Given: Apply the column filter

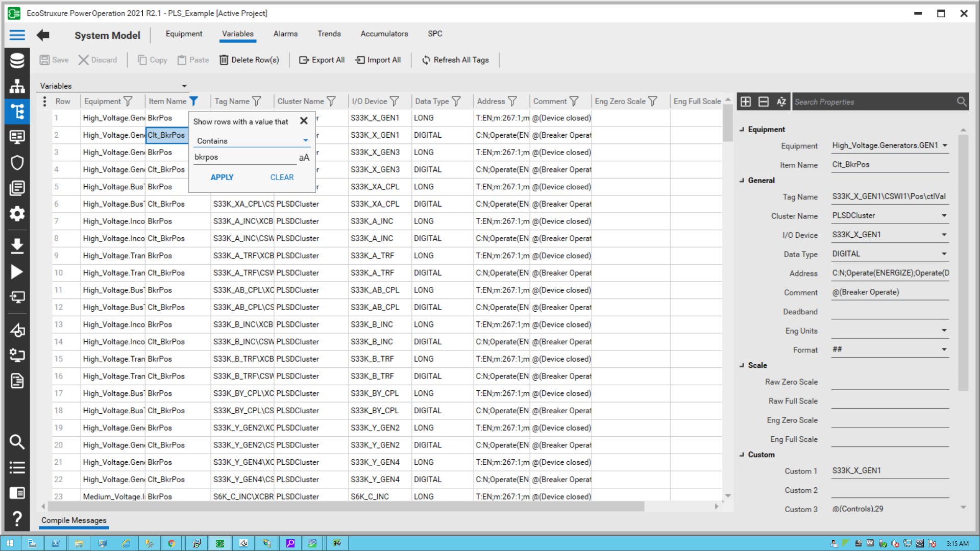Looking at the screenshot, I should click(222, 178).
